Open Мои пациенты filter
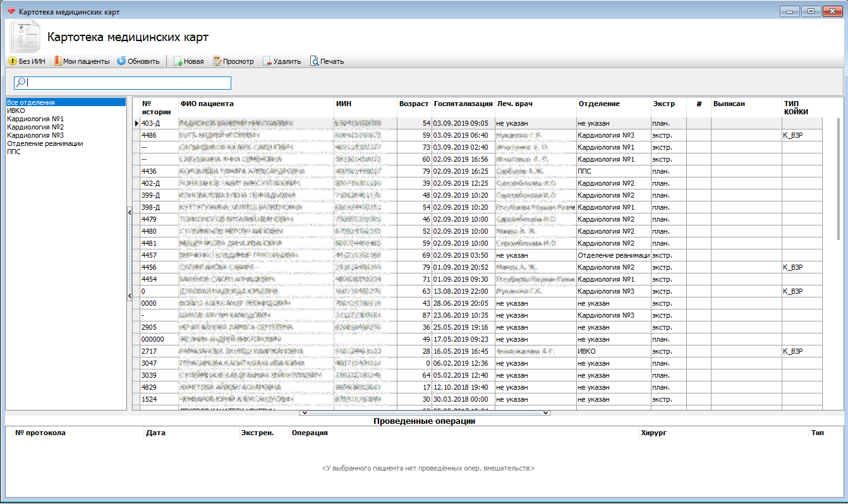This screenshot has width=848, height=504. click(x=82, y=61)
